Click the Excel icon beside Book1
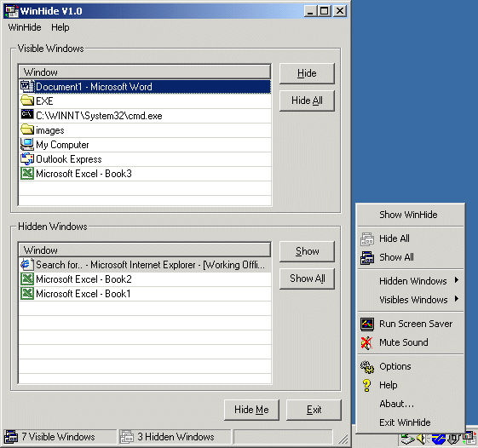Viewport: 478px width, 448px height. (26, 294)
